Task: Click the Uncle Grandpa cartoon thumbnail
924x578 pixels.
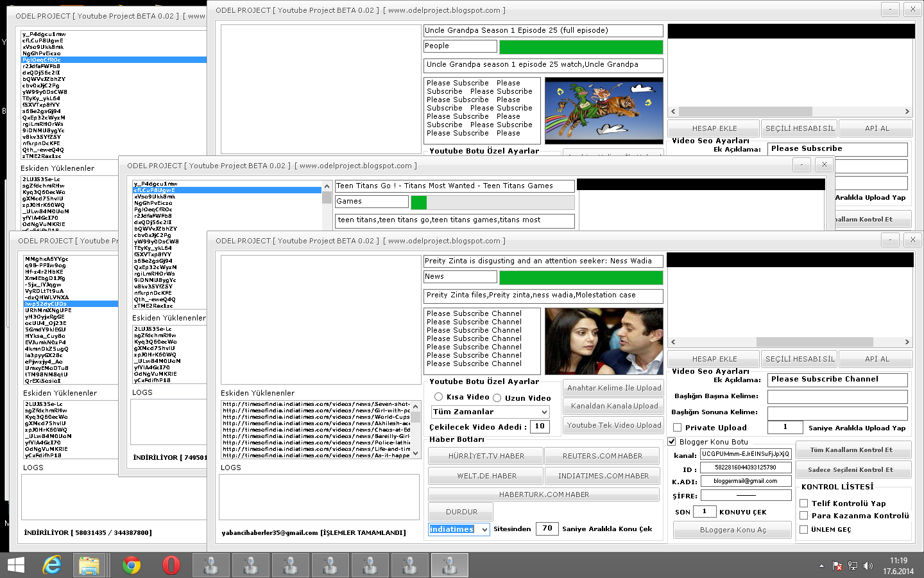Action: (x=604, y=110)
